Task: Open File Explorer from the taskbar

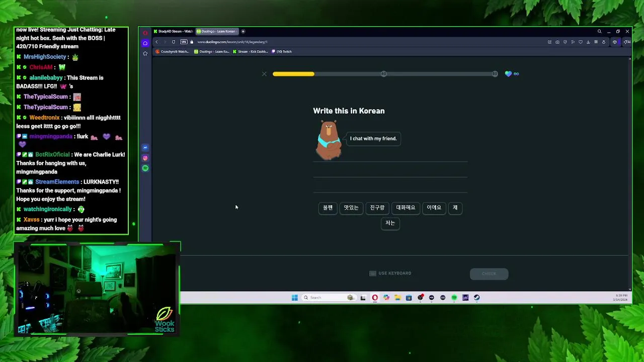Action: [x=397, y=298]
